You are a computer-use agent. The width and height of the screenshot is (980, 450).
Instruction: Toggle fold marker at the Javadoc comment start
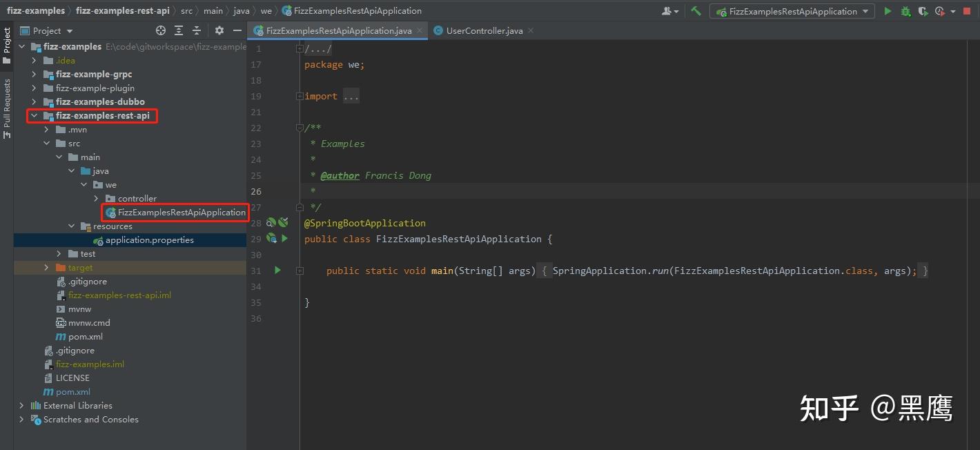[x=300, y=128]
